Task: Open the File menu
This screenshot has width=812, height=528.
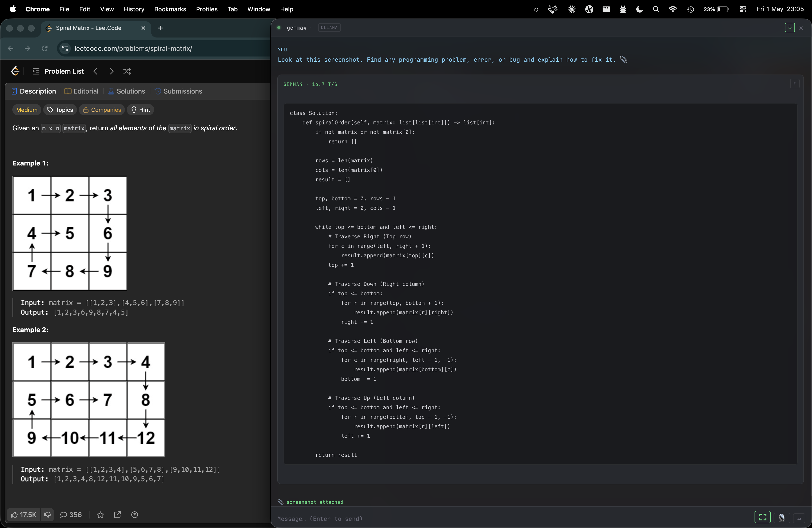Action: [64, 9]
